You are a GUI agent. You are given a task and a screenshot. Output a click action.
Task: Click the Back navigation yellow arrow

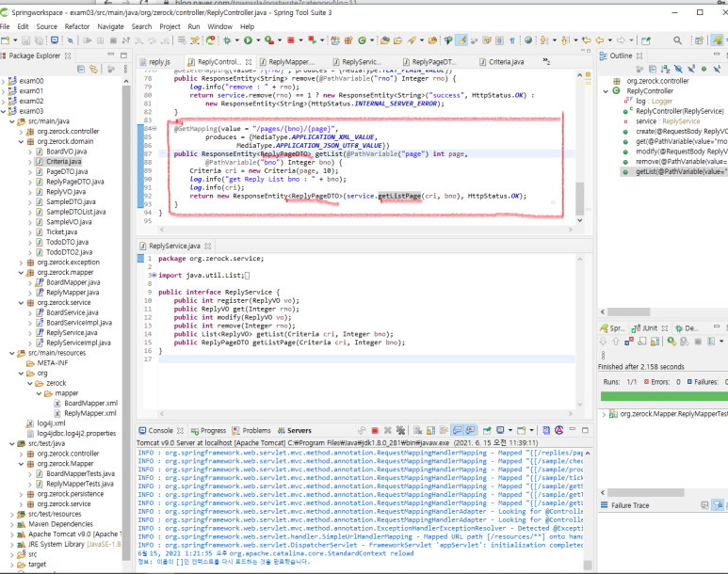tap(599, 40)
